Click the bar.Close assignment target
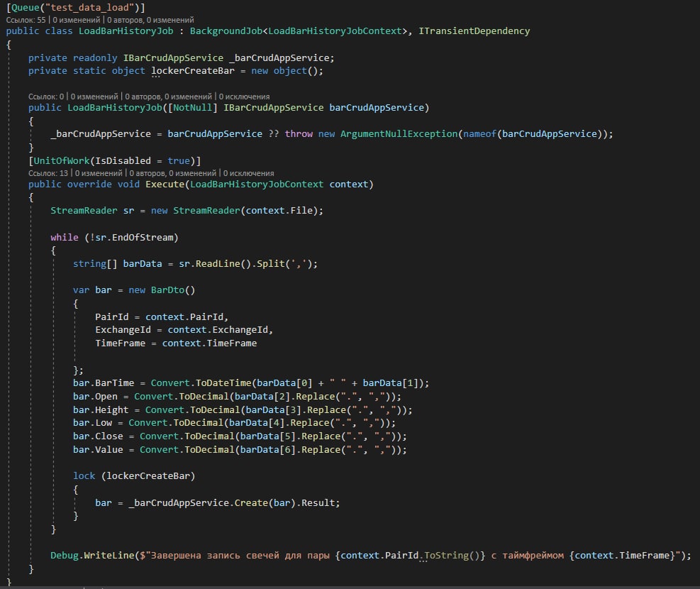The image size is (700, 589). pos(98,436)
